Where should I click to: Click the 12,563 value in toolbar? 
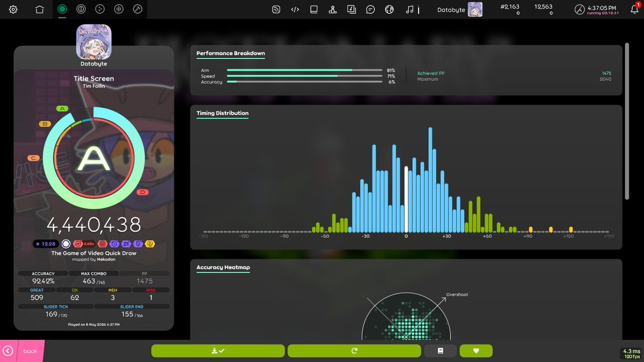544,6
